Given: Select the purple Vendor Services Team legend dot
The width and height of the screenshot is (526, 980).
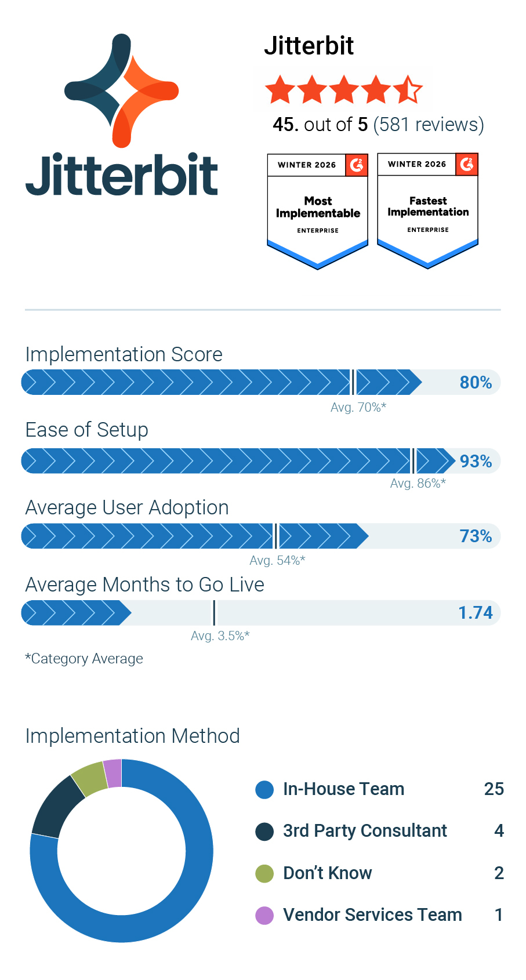Looking at the screenshot, I should tap(264, 915).
